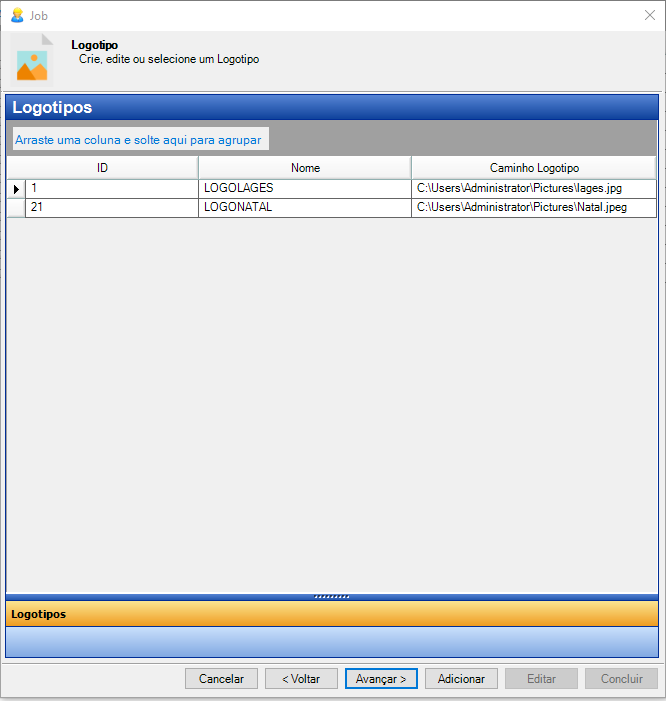Image resolution: width=666 pixels, height=701 pixels.
Task: Sort by the ID column header
Action: coord(103,168)
